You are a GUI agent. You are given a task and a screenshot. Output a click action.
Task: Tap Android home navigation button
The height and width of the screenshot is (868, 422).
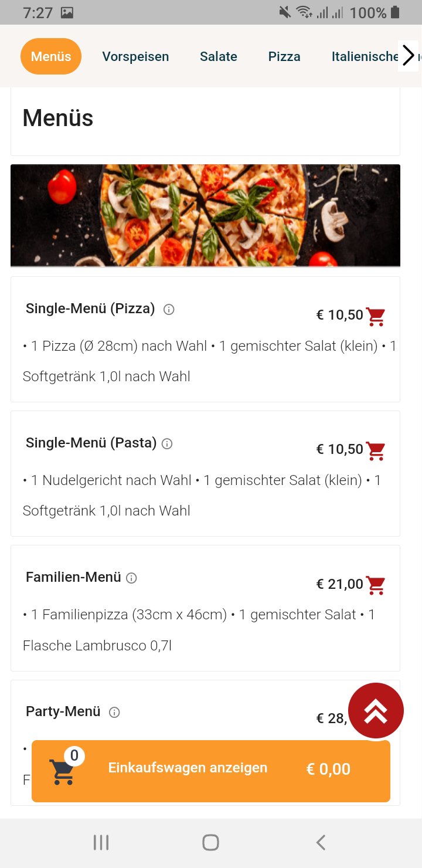[210, 843]
